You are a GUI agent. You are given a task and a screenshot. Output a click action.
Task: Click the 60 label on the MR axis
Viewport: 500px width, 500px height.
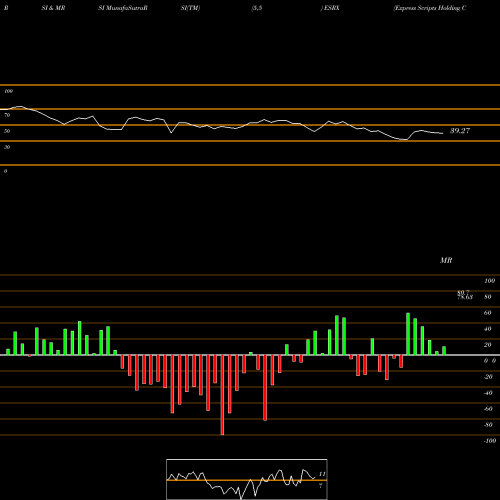pos(488,313)
